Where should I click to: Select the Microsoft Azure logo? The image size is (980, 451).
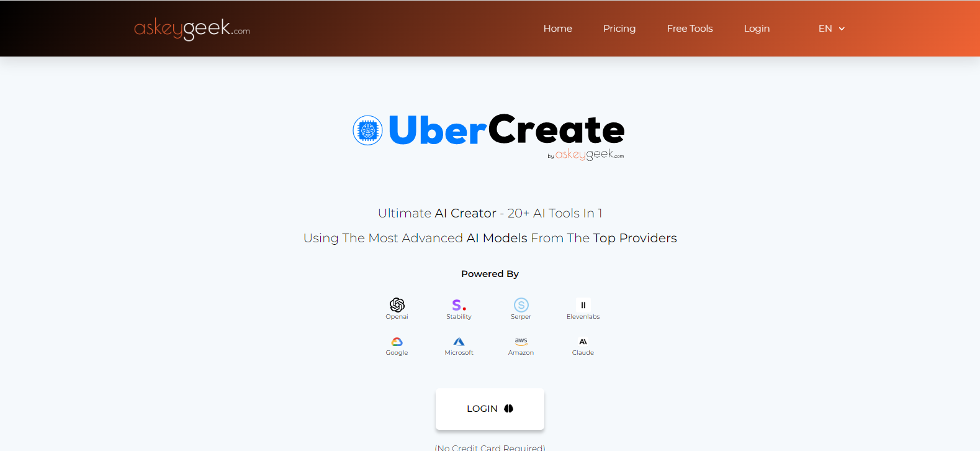(x=459, y=342)
